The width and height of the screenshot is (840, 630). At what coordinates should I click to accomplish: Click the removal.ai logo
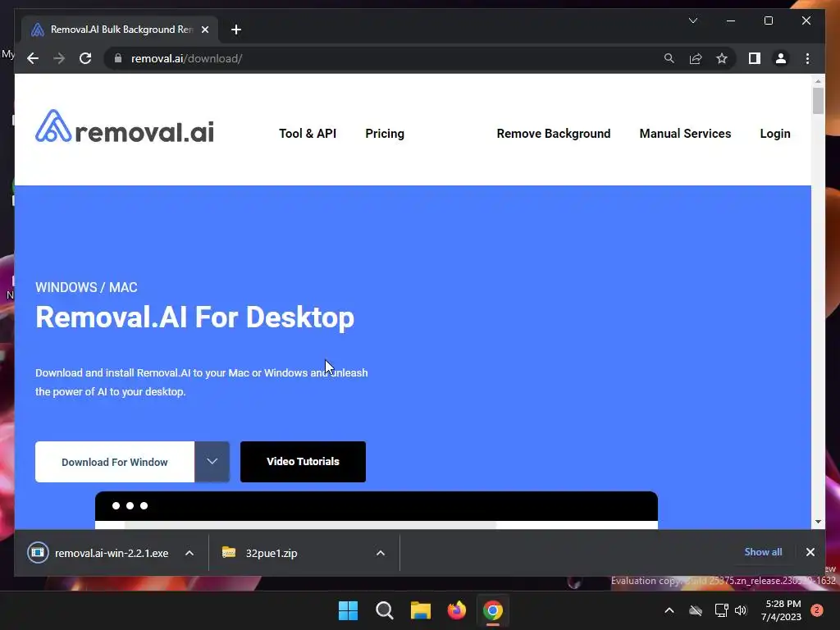tap(125, 127)
